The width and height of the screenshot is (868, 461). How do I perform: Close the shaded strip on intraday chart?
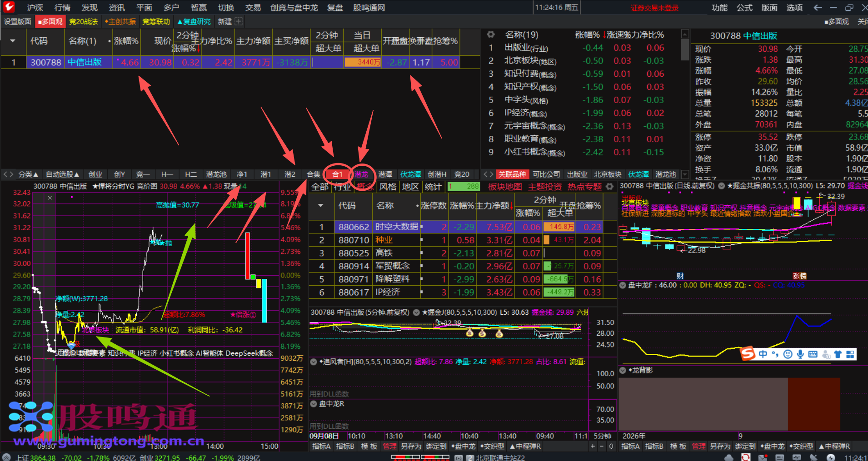[50, 198]
